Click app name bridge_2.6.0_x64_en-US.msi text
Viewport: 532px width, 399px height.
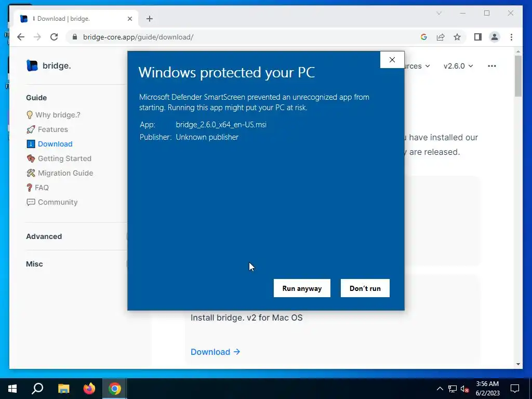221,125
